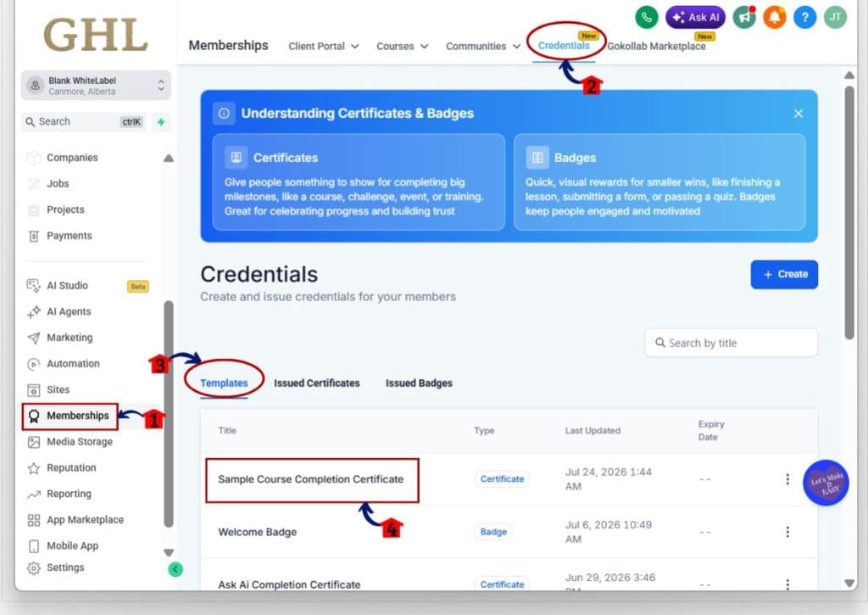The width and height of the screenshot is (868, 615).
Task: Click the page scroll down arrow
Action: pyautogui.click(x=849, y=583)
